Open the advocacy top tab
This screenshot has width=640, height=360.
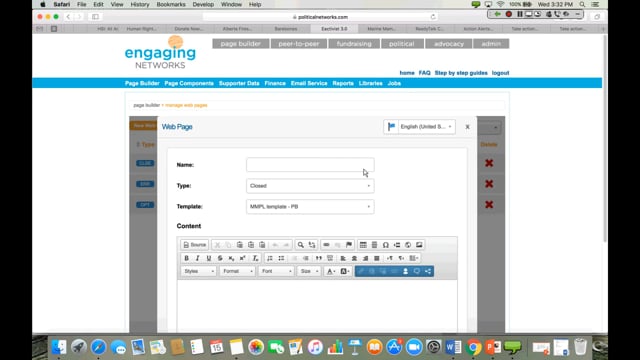[449, 44]
